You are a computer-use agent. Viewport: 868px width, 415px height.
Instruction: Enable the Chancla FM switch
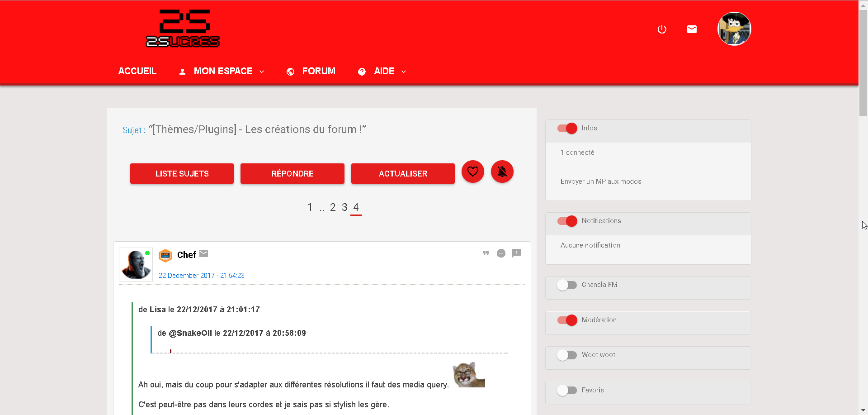[567, 285]
